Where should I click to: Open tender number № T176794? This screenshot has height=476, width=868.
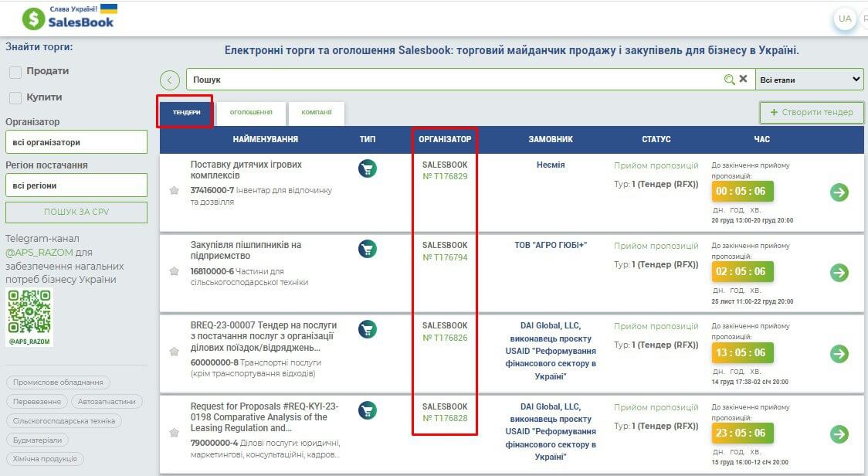(445, 257)
